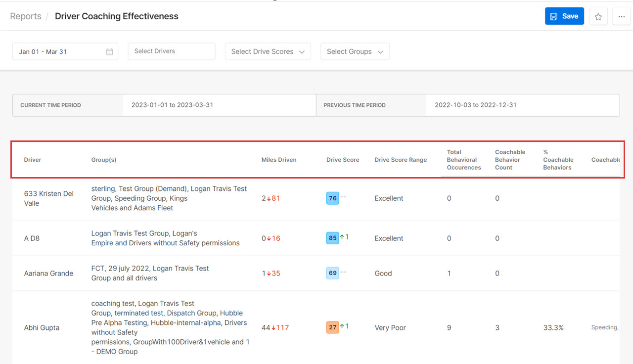Viewport: 633px width, 364px height.
Task: Open the Select Drive Scores dropdown
Action: coord(268,51)
